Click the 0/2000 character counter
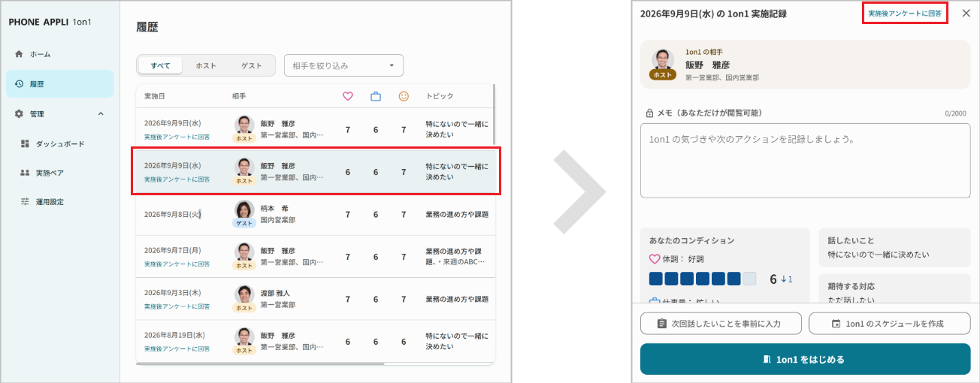Screen dimensions: 980x383 click(x=957, y=114)
